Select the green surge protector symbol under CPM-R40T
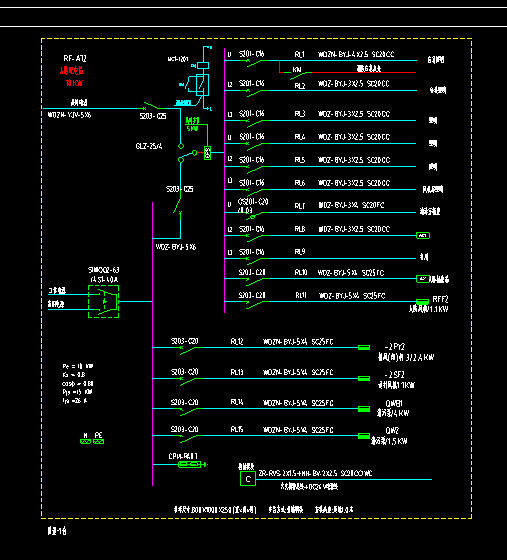 191,464
